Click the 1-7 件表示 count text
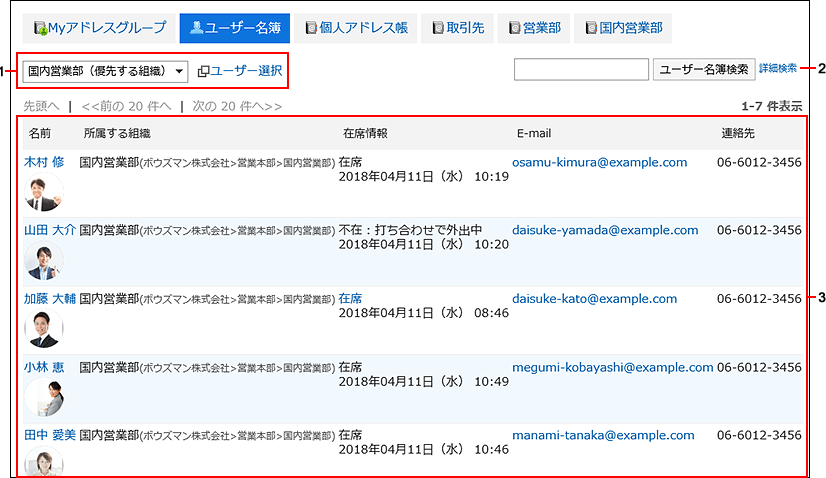826x478 pixels. 772,106
